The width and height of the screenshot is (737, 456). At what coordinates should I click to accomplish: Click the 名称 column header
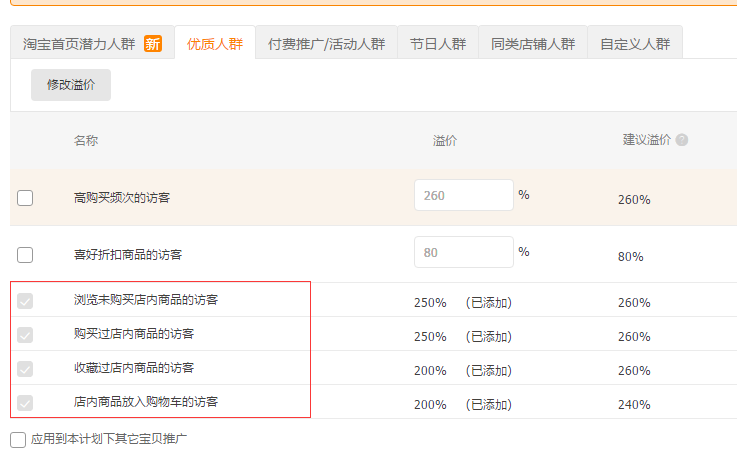pyautogui.click(x=86, y=141)
